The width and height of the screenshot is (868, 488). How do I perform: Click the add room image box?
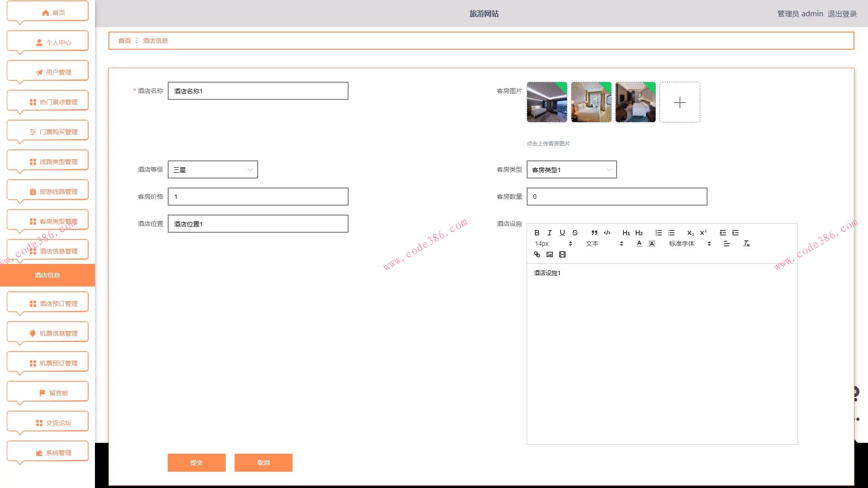(x=679, y=102)
